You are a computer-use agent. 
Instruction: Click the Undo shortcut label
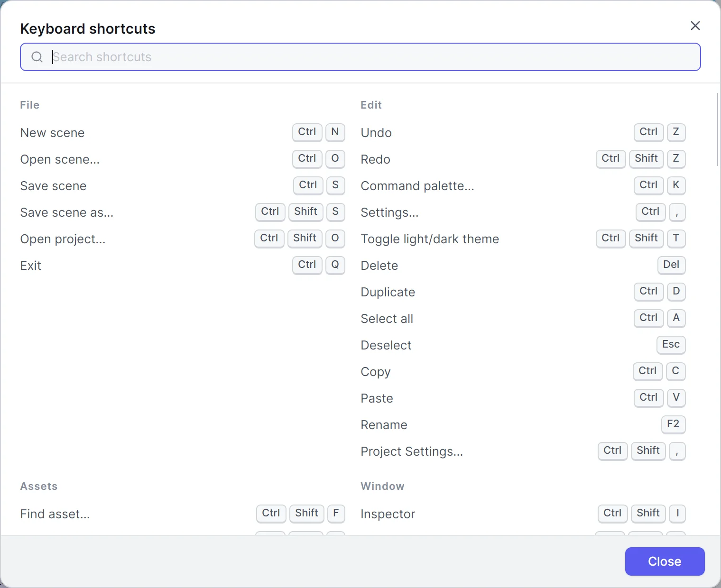tap(376, 133)
